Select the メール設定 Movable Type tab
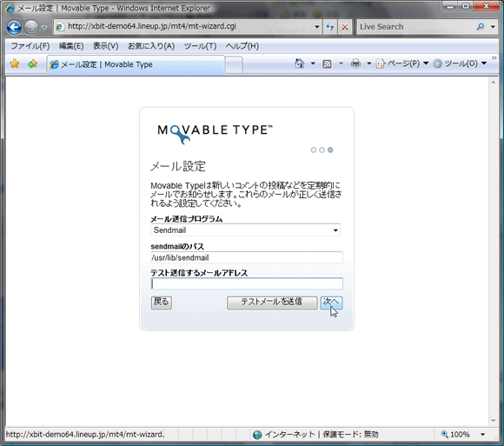Image resolution: width=504 pixels, height=446 pixels. pyautogui.click(x=136, y=64)
